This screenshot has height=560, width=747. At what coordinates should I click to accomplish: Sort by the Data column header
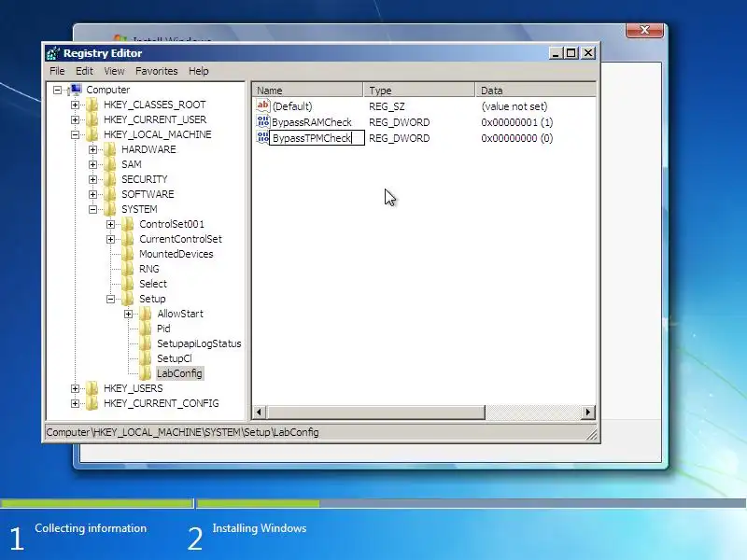click(535, 90)
